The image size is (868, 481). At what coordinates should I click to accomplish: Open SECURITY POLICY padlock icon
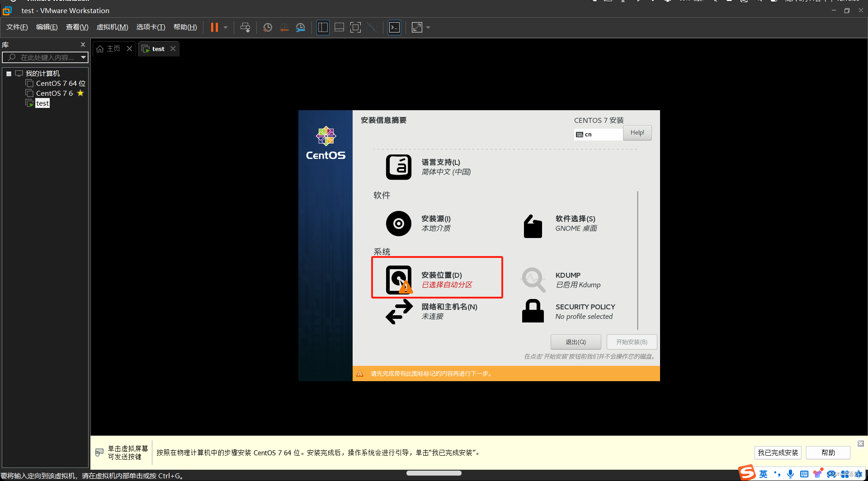(x=533, y=311)
